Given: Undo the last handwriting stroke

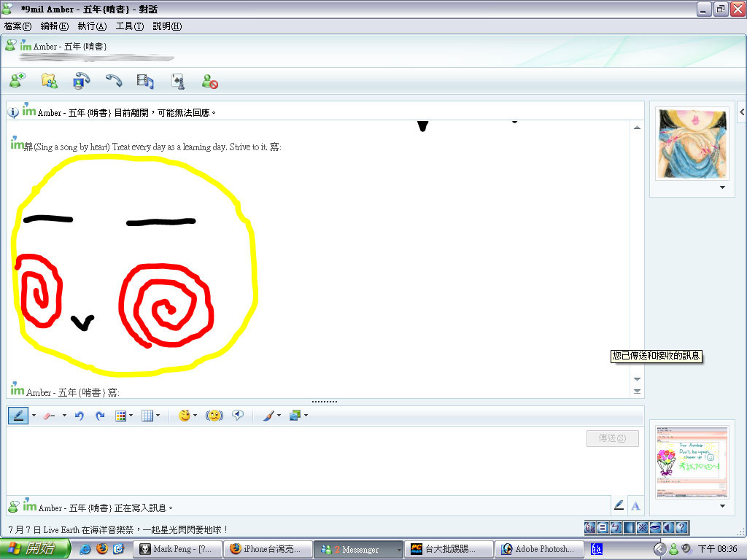Looking at the screenshot, I should click(x=79, y=416).
